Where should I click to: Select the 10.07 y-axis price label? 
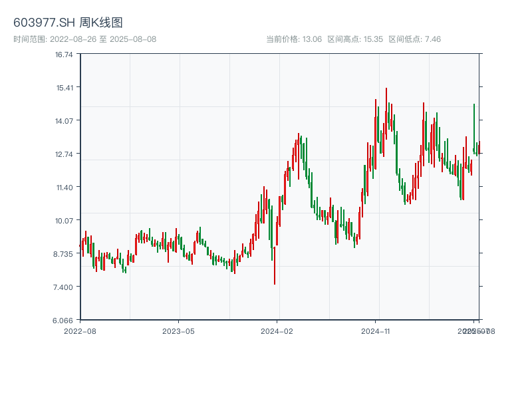[64, 221]
